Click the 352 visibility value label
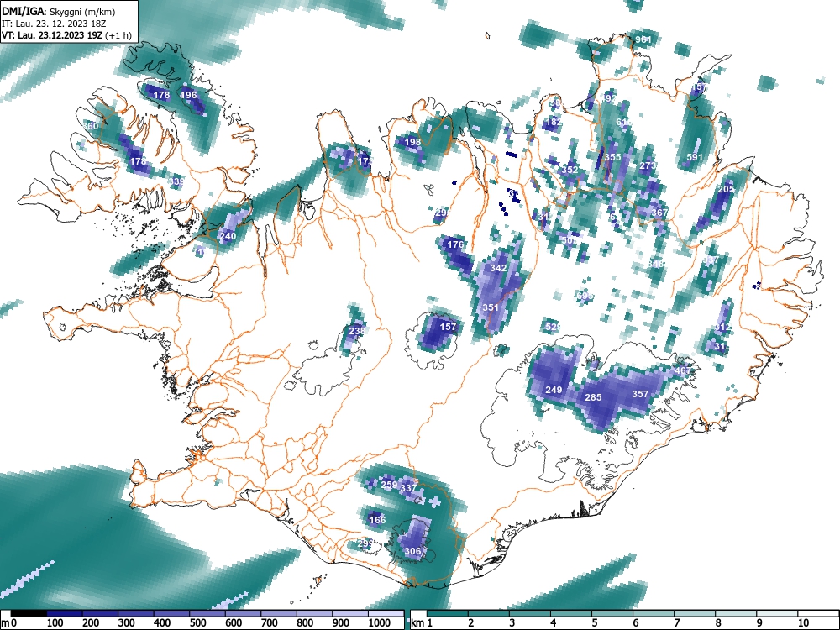 tap(570, 170)
